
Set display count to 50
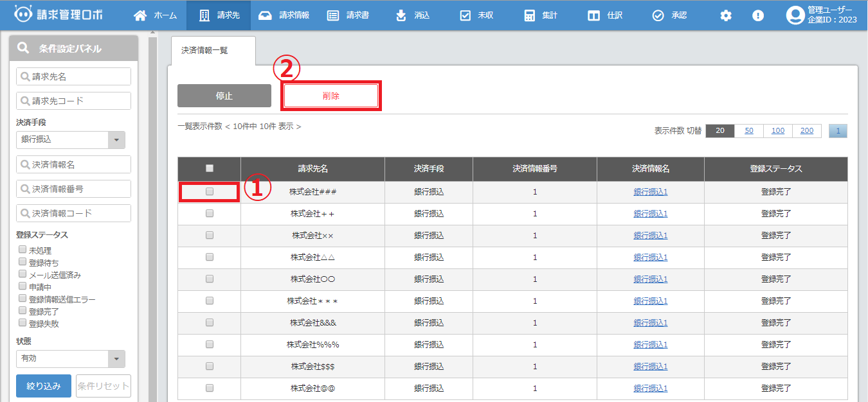point(749,130)
